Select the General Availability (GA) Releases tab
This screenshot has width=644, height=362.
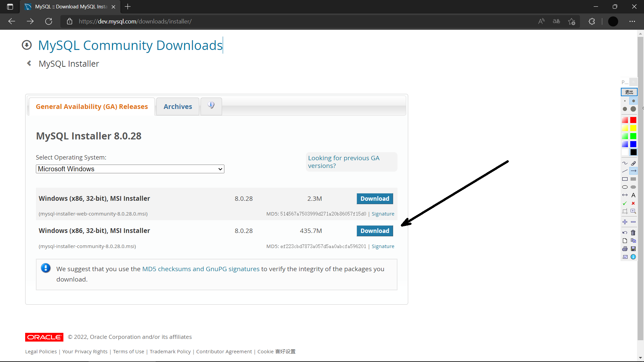point(92,107)
